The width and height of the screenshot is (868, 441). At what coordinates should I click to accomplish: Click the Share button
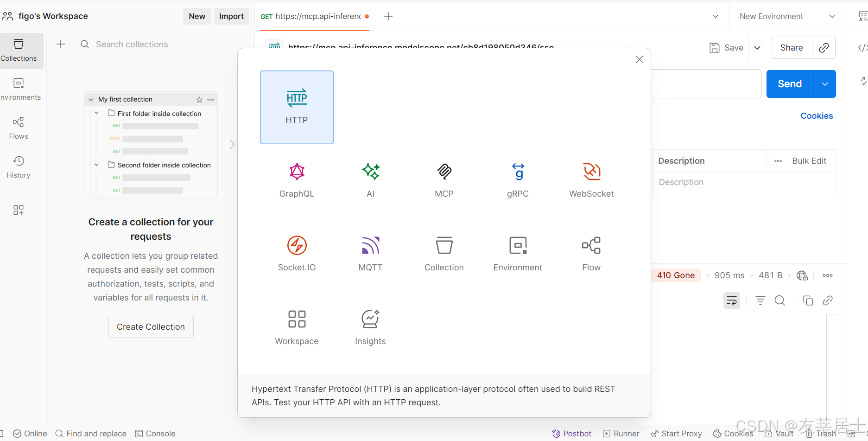coord(792,48)
